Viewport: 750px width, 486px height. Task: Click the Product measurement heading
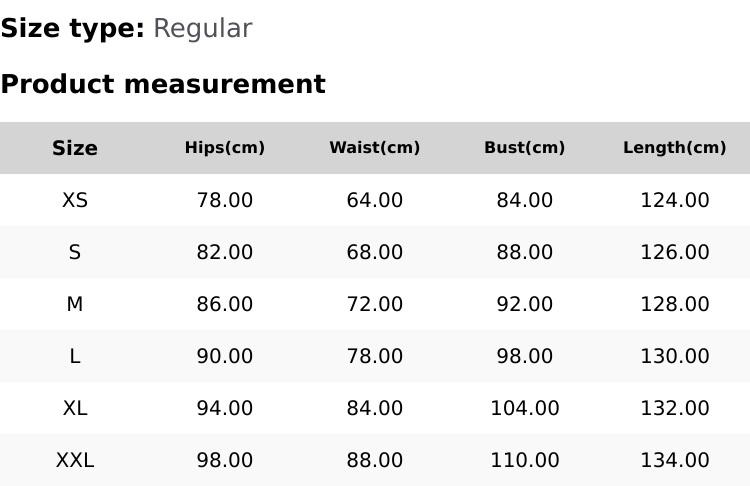coord(163,84)
